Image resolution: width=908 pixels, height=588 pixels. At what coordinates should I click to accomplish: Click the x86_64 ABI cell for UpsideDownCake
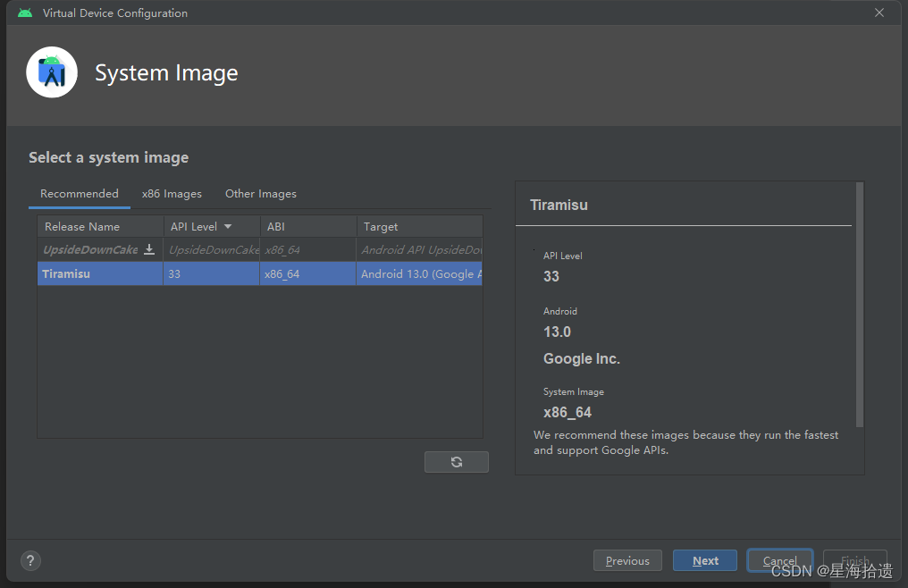(x=308, y=249)
